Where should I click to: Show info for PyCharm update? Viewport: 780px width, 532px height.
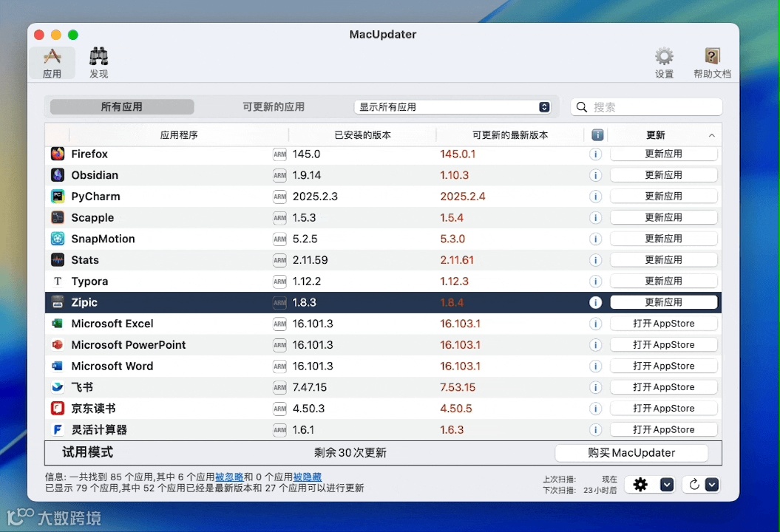click(x=595, y=197)
